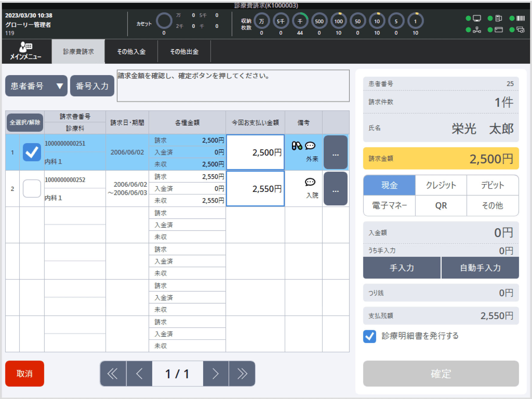Select クレジット payment method

[x=441, y=185]
